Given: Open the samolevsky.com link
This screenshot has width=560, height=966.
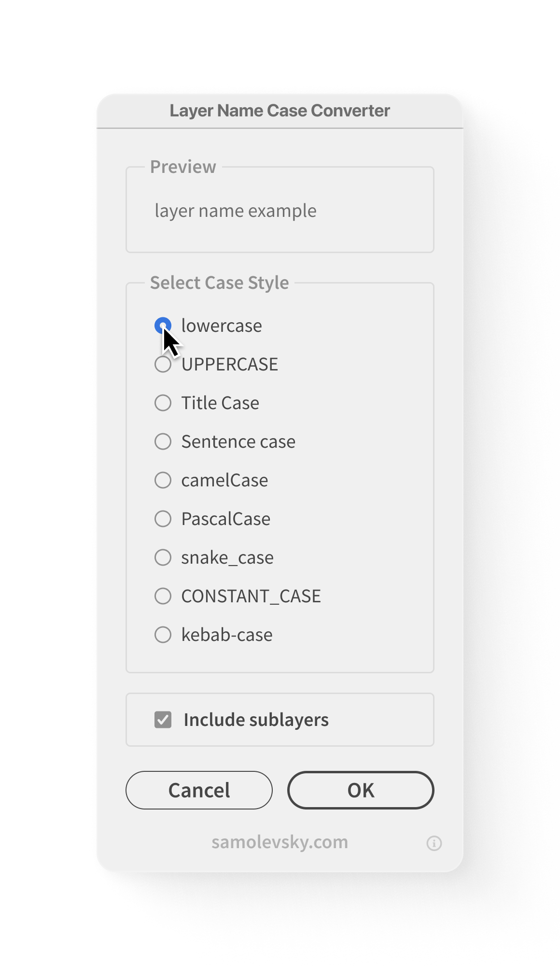Looking at the screenshot, I should pos(280,842).
